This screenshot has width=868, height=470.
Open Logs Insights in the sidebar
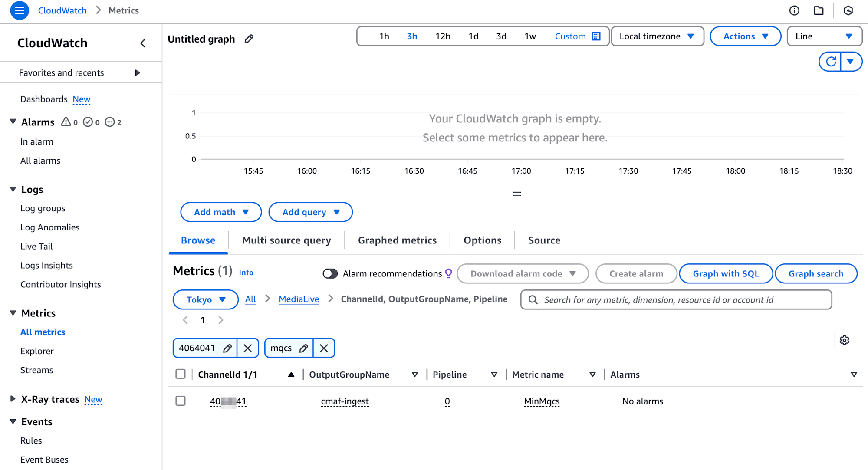coord(46,265)
